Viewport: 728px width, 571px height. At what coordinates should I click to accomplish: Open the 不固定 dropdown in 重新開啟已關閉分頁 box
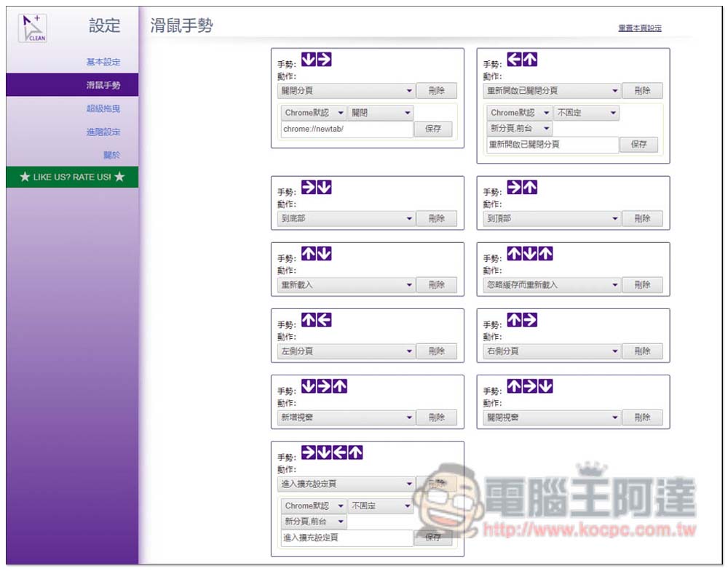pyautogui.click(x=586, y=113)
